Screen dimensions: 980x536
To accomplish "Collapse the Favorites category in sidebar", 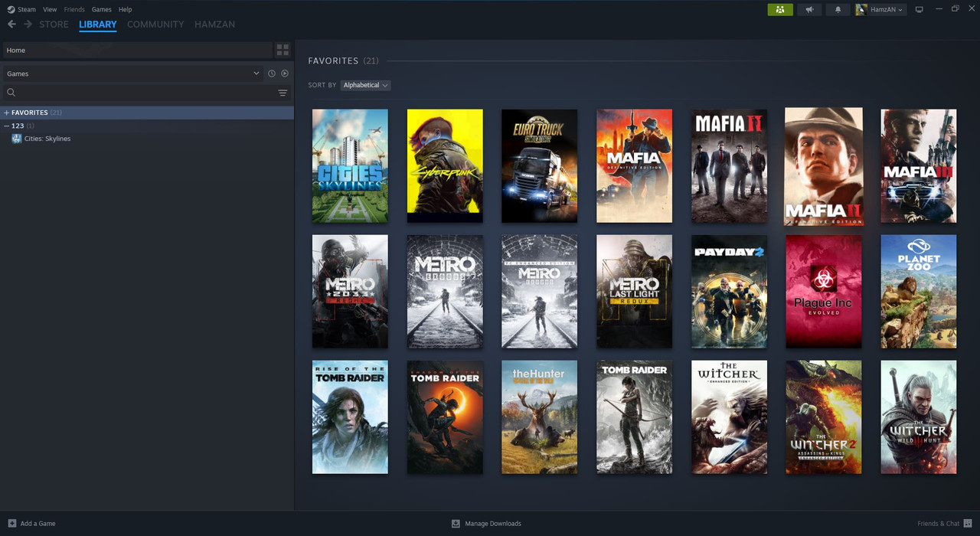I will point(6,113).
